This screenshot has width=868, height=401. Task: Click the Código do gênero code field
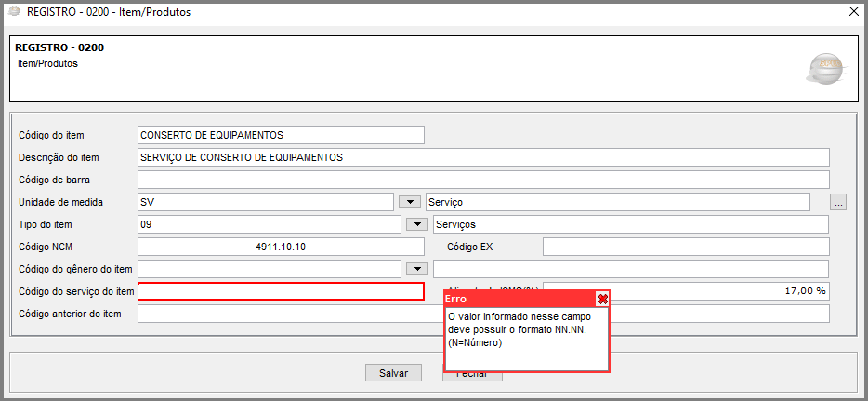[x=269, y=269]
